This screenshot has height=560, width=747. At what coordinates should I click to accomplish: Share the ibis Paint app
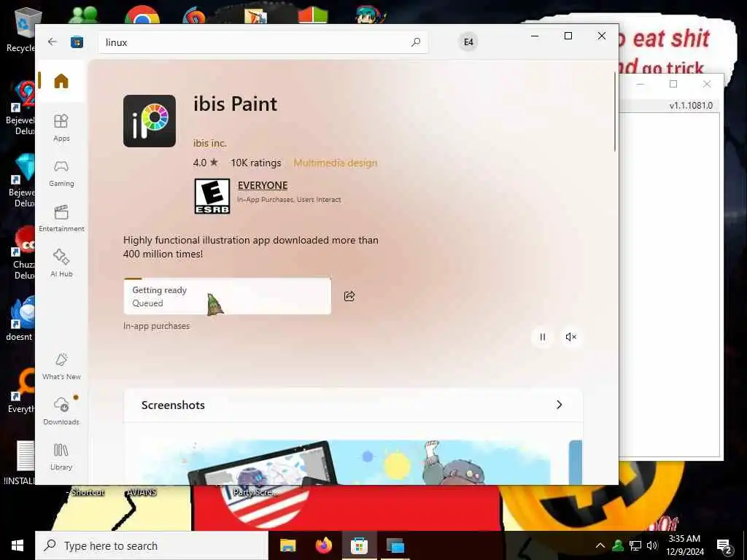click(x=349, y=296)
